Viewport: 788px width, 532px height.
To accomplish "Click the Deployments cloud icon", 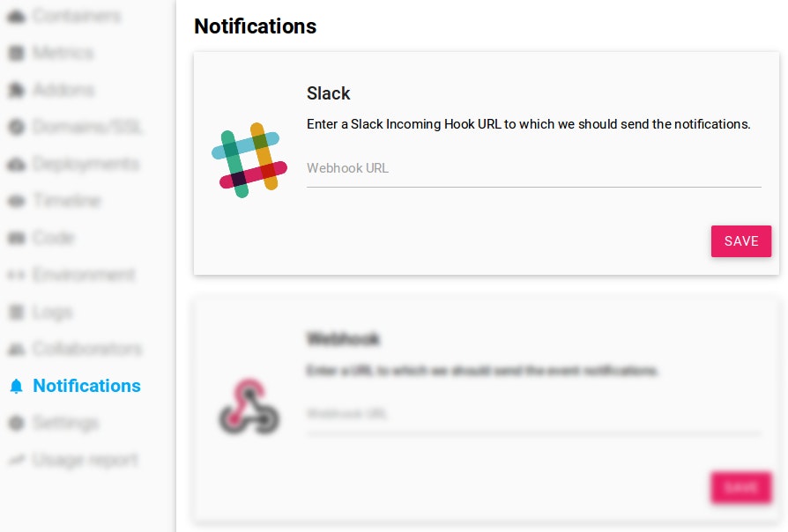I will coord(18,164).
